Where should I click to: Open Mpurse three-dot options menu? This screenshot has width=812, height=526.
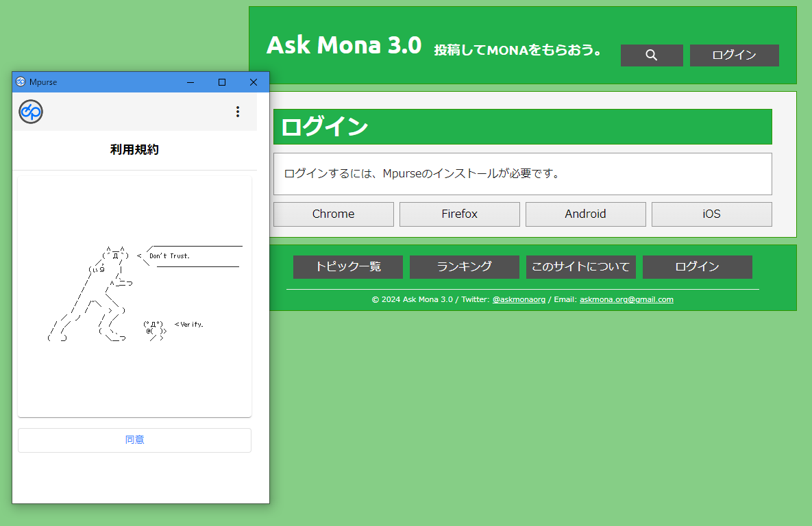[x=238, y=112]
